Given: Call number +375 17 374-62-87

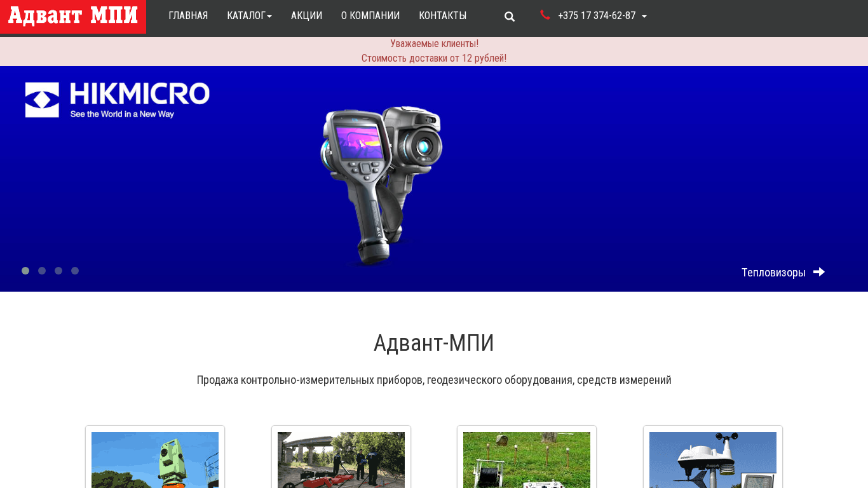Looking at the screenshot, I should [597, 16].
